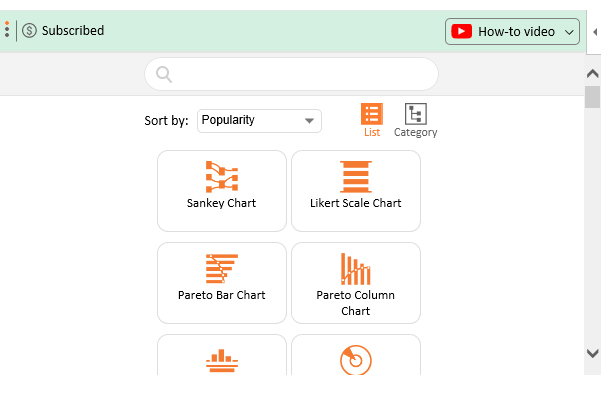Viewport: 601px width, 396px height.
Task: Open the Pareto Column Chart icon
Action: click(x=356, y=269)
